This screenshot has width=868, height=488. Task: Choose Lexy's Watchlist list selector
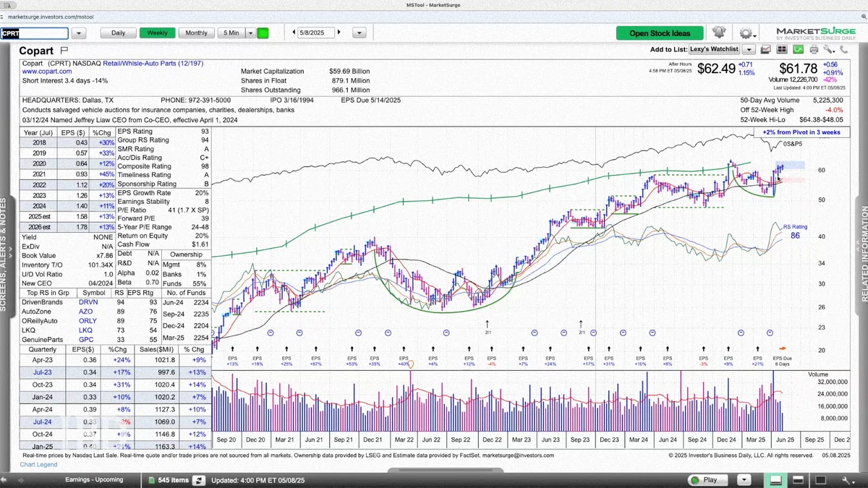point(714,49)
